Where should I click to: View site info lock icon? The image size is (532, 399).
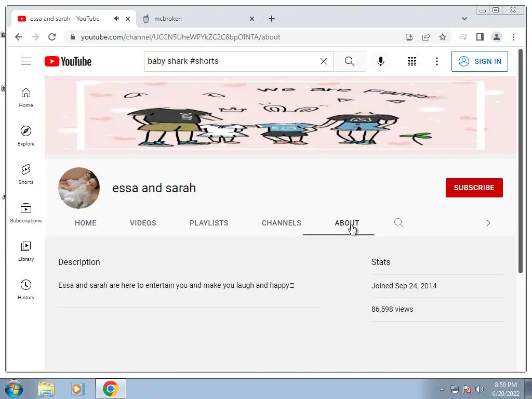[x=72, y=37]
